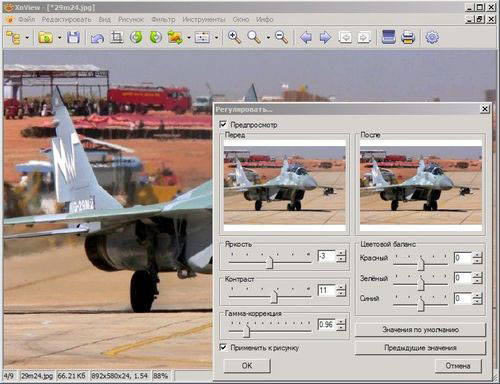Click Значения по умолчанию button

tap(420, 330)
